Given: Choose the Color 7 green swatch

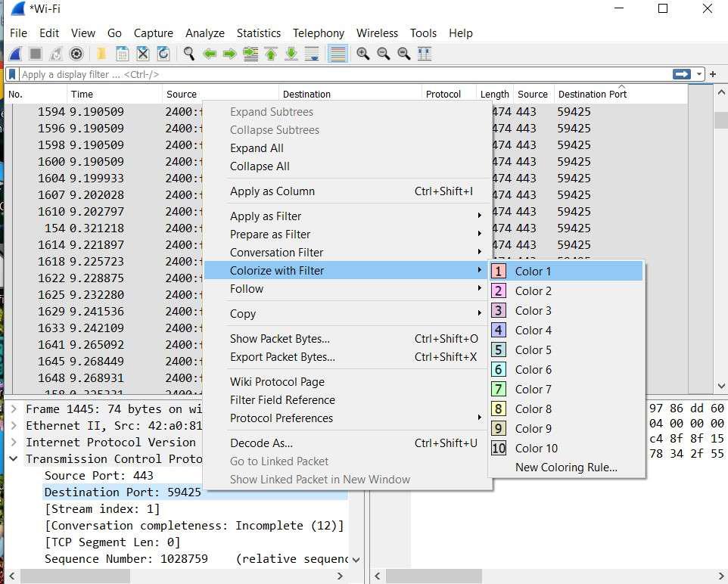Looking at the screenshot, I should (x=498, y=390).
